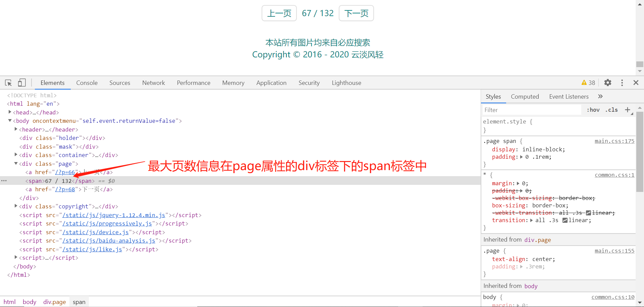This screenshot has height=307, width=644.
Task: Click the styles Filter input field
Action: coord(532,110)
